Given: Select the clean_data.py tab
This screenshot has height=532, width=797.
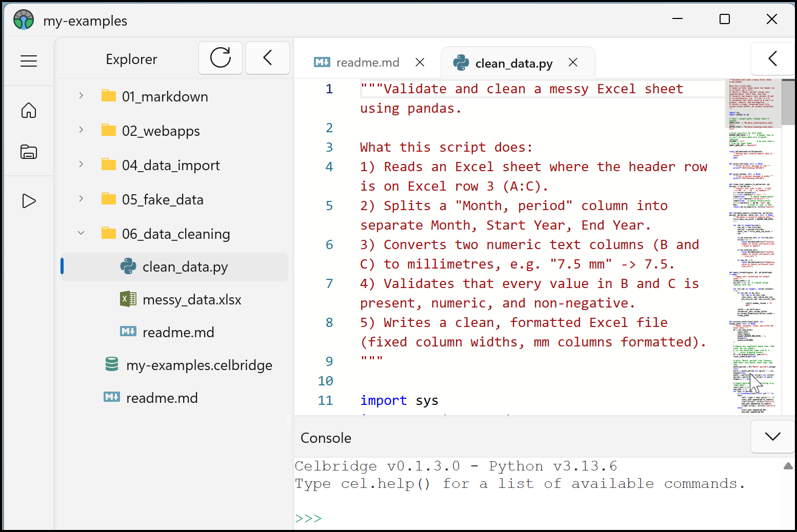Looking at the screenshot, I should point(513,63).
